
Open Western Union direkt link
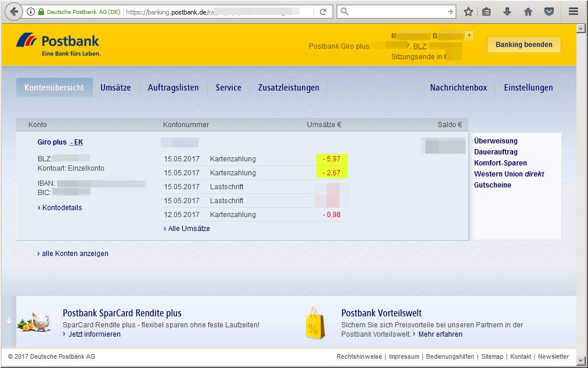click(x=509, y=174)
